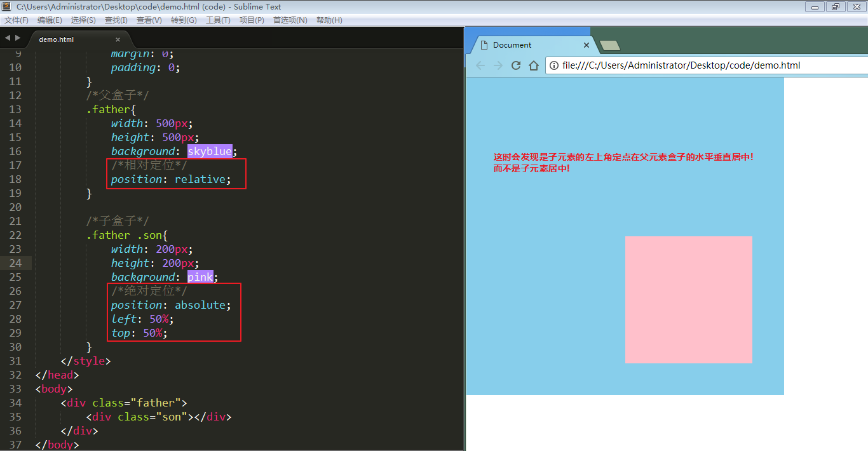Click the browser Home icon
Screen dimensions: 868x451
point(534,65)
